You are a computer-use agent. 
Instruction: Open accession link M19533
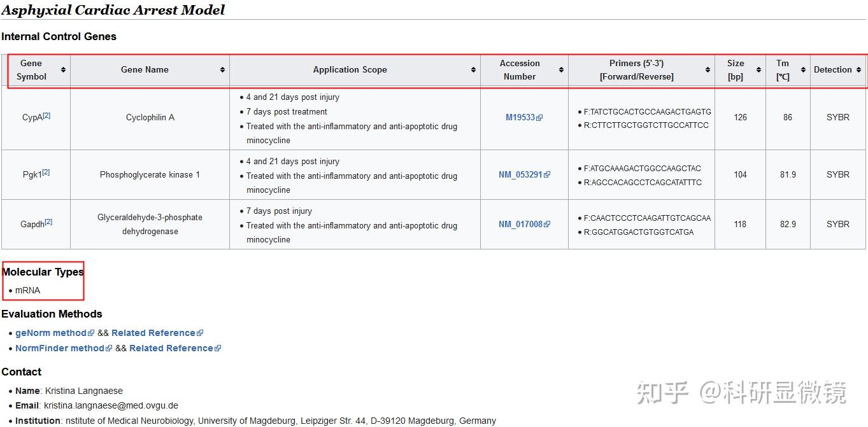520,118
